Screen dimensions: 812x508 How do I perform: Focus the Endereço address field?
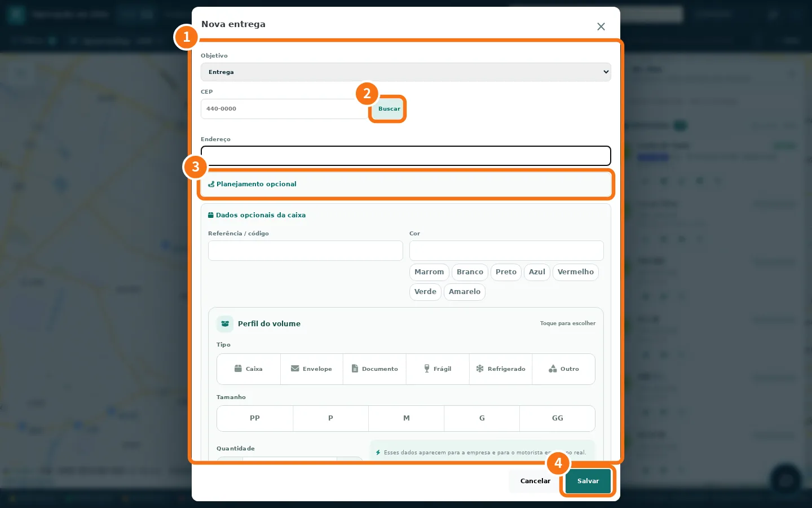click(405, 156)
